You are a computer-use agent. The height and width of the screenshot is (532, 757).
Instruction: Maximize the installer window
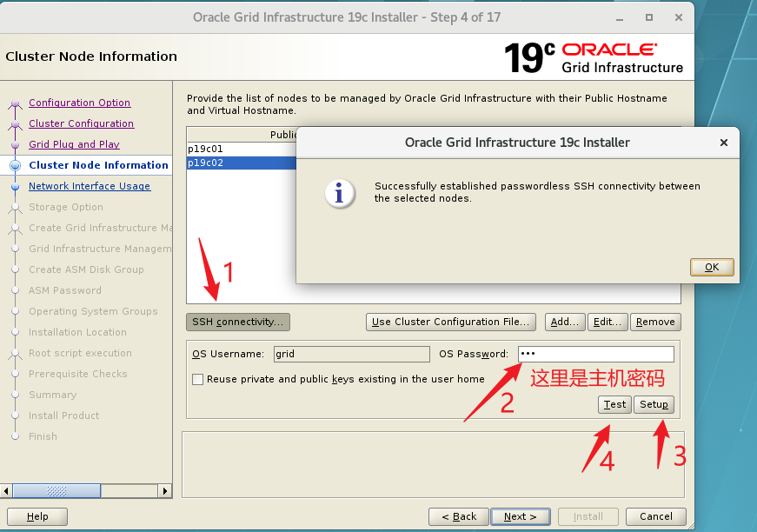tap(649, 17)
